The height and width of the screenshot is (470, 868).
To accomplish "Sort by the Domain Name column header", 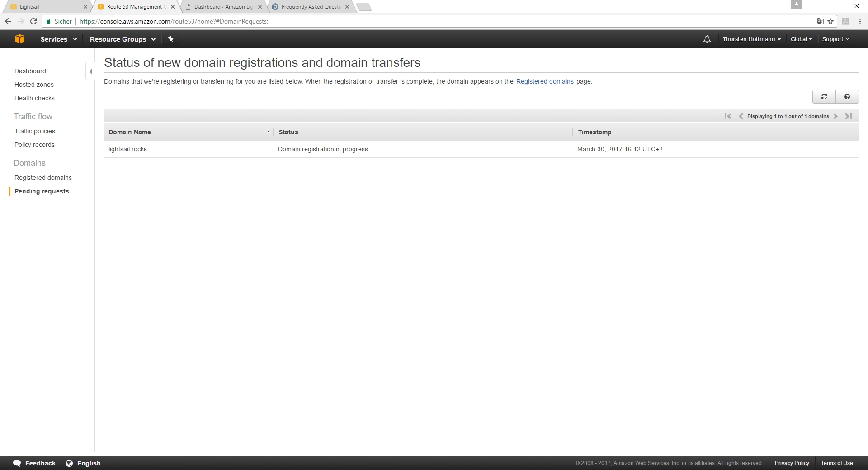I will point(189,132).
